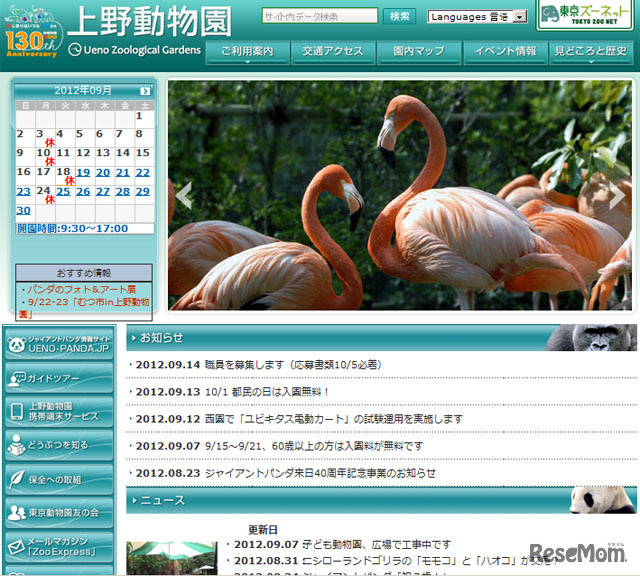
Task: Select September 27 on the calendar
Action: pos(103,191)
